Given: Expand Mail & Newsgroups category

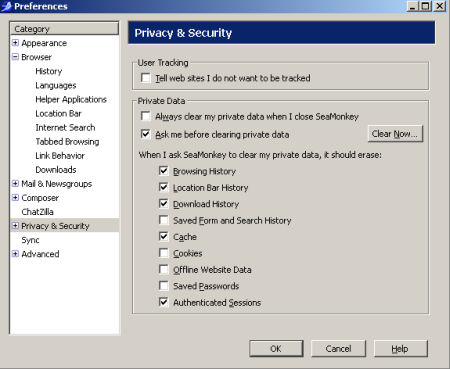Looking at the screenshot, I should coord(15,183).
